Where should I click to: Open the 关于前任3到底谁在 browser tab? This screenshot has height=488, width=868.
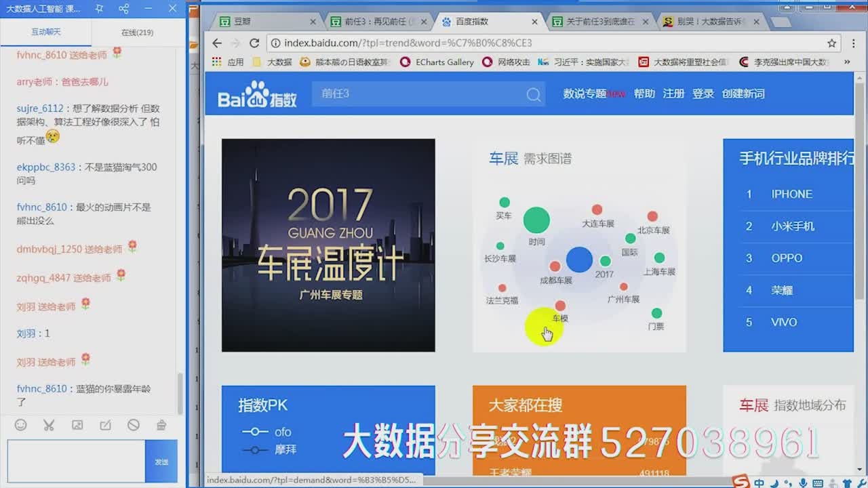coord(600,22)
